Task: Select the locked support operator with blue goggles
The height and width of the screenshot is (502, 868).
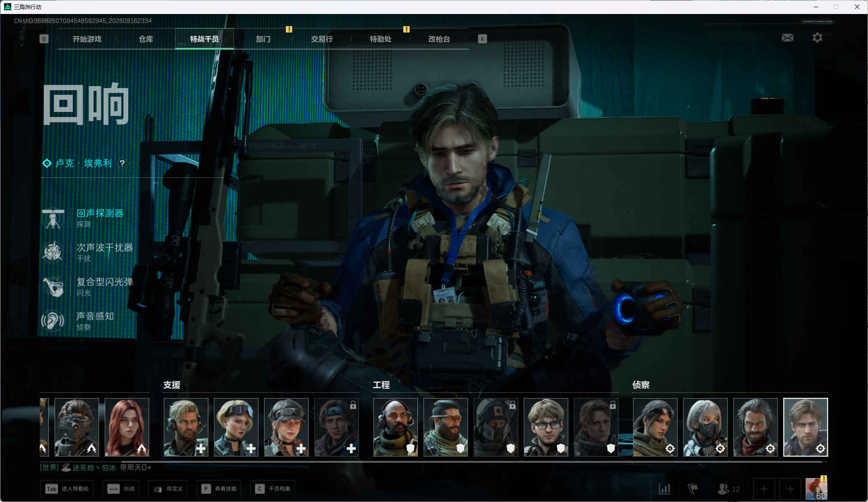Action: [336, 427]
